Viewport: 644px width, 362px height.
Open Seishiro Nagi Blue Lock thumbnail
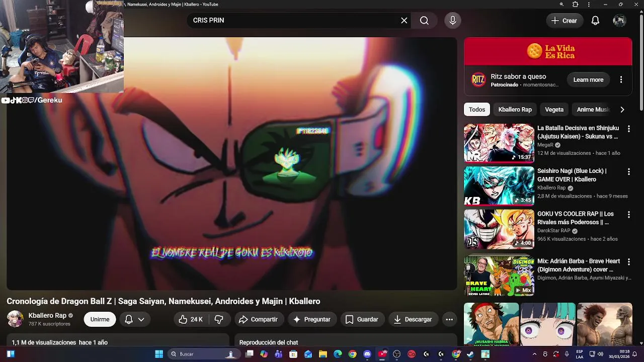[x=499, y=186]
